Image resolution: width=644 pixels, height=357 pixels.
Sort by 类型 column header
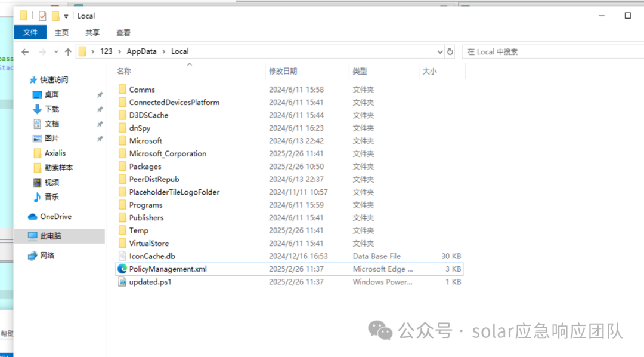(x=360, y=71)
